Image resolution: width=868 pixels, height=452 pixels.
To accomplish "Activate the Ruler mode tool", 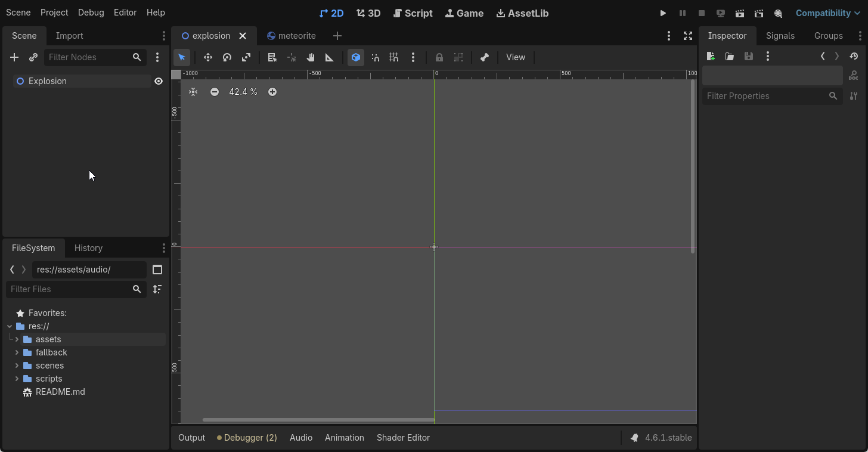I will point(330,57).
